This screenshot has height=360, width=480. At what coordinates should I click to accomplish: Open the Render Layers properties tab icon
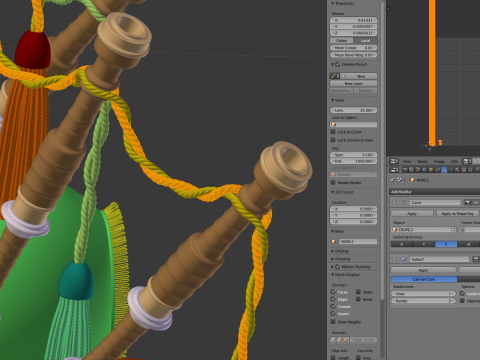pyautogui.click(x=411, y=170)
